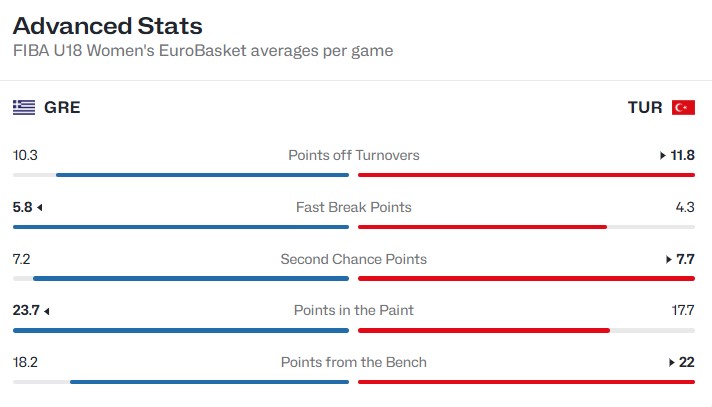This screenshot has height=407, width=712.
Task: Click the Second Chance Points label
Action: (354, 259)
